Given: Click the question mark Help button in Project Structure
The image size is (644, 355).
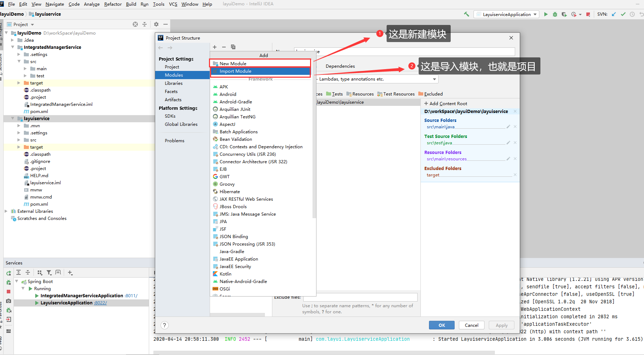Looking at the screenshot, I should (x=164, y=325).
